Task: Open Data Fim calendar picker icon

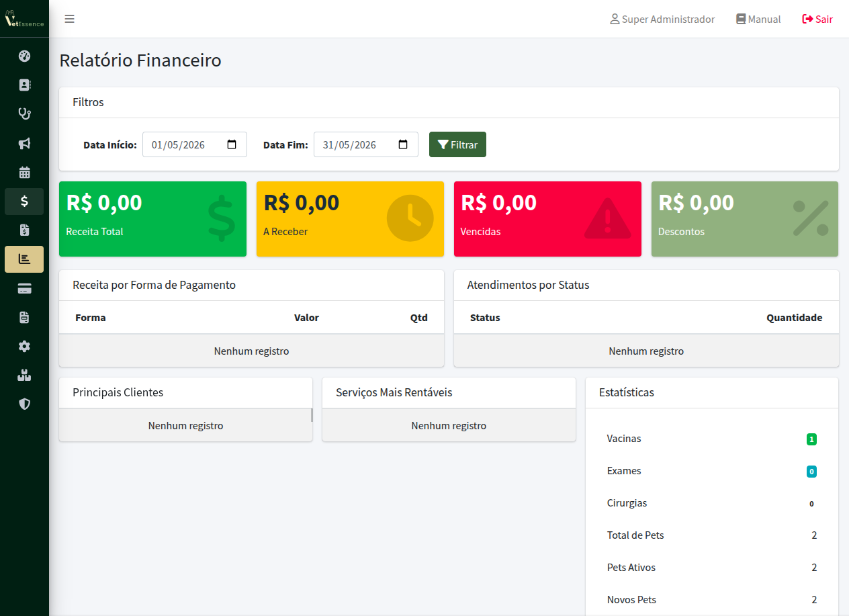Action: tap(403, 144)
